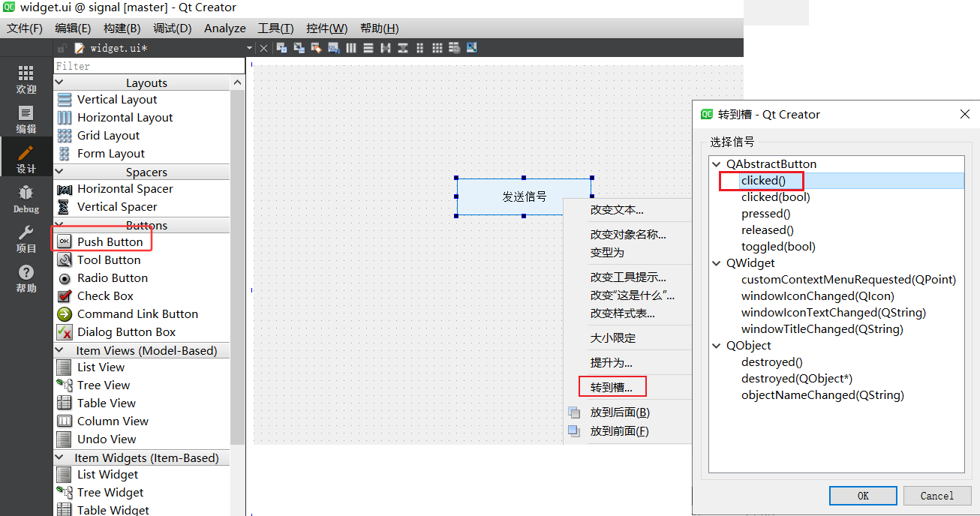Lay out vertically in a splitter
The width and height of the screenshot is (980, 516).
[403, 48]
